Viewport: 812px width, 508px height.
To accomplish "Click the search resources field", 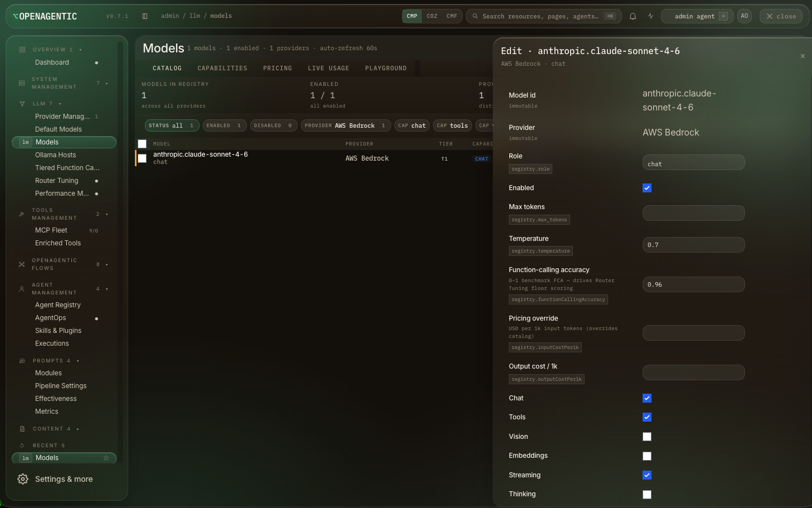I will point(543,16).
